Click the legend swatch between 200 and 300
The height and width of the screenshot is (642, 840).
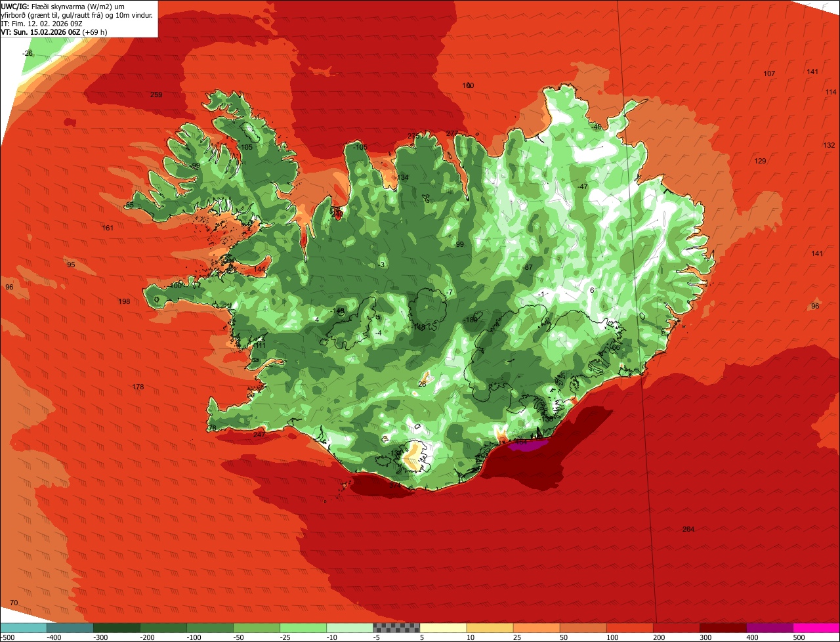[676, 628]
